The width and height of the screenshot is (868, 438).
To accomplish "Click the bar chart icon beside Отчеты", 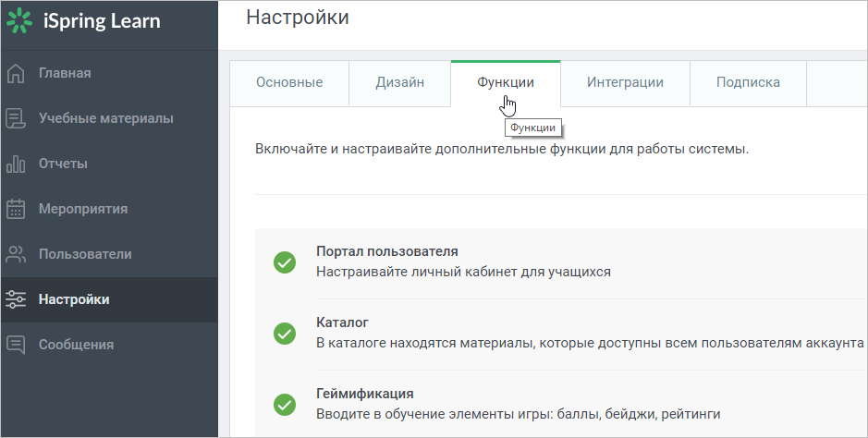I will point(16,164).
